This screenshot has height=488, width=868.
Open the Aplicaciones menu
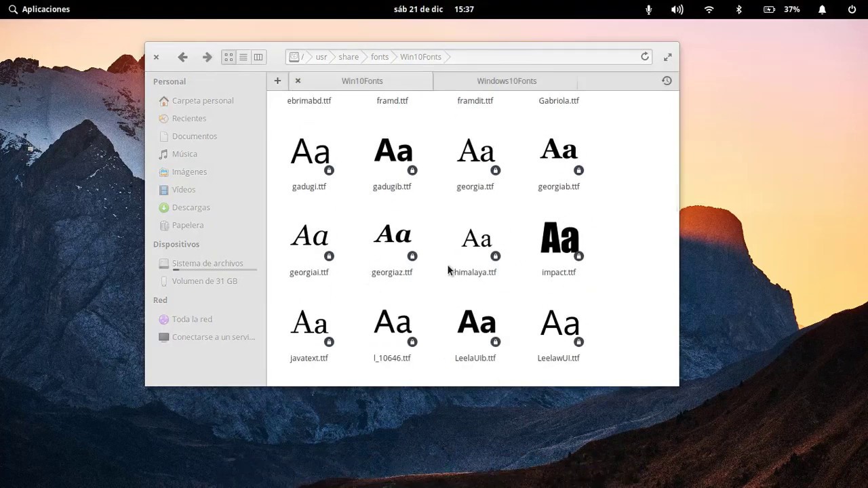pos(39,9)
